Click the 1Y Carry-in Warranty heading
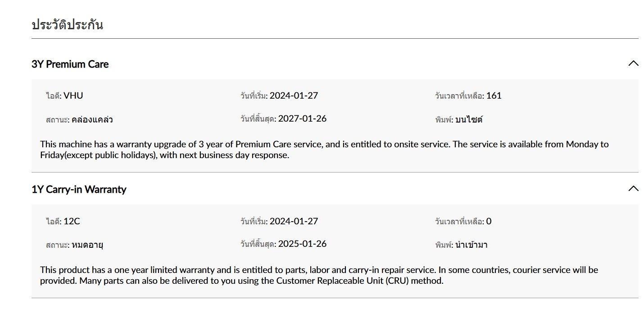This screenshot has height=318, width=644. click(x=79, y=189)
